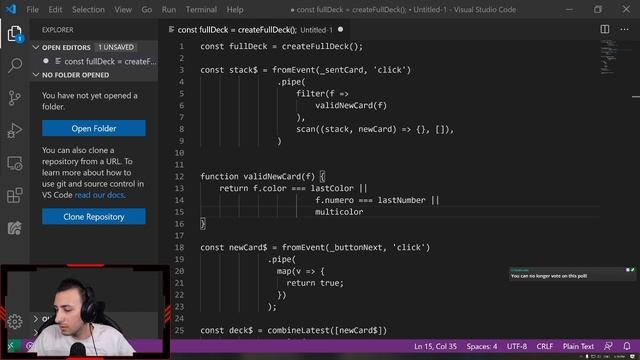Open the Explorer view in activity bar
640x360 pixels.
point(15,33)
